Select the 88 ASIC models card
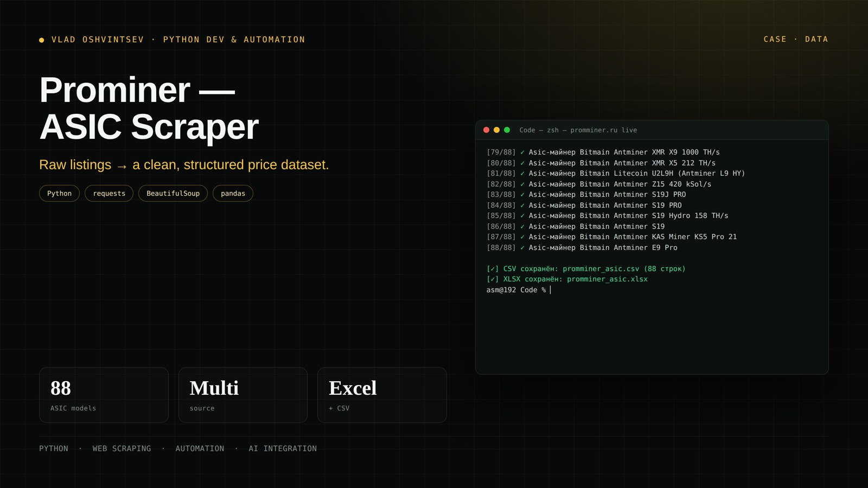The image size is (868, 488). 104,395
